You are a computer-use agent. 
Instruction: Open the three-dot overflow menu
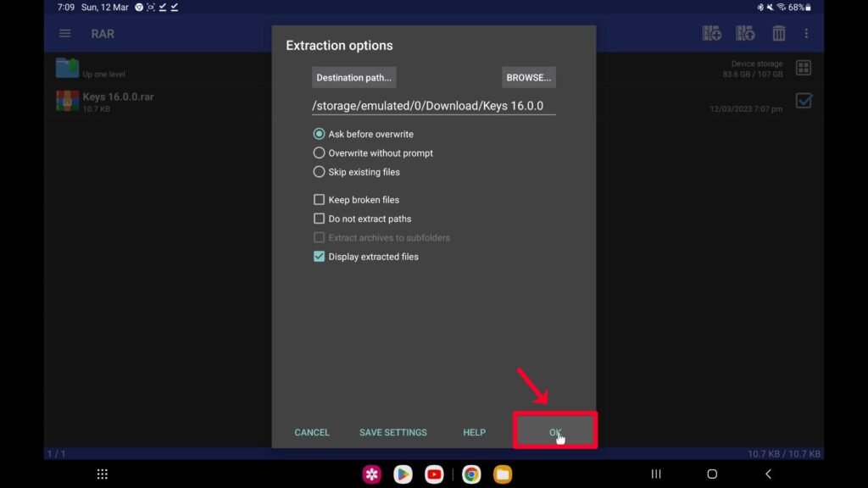click(806, 34)
